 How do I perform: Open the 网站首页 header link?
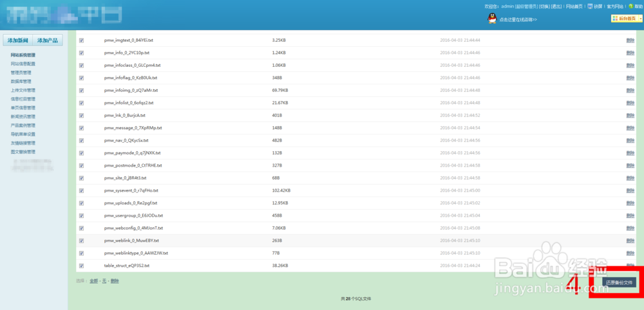click(574, 6)
